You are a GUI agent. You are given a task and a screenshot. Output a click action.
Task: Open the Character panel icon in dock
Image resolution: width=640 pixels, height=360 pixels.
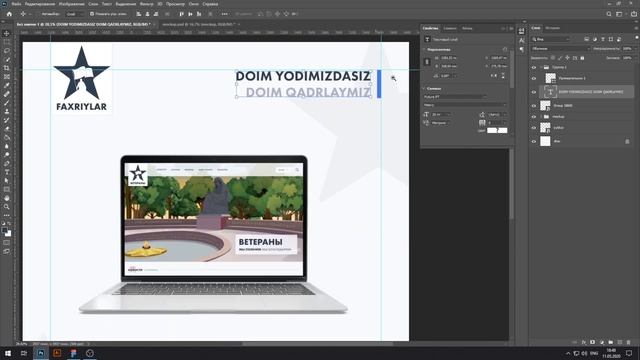[522, 40]
